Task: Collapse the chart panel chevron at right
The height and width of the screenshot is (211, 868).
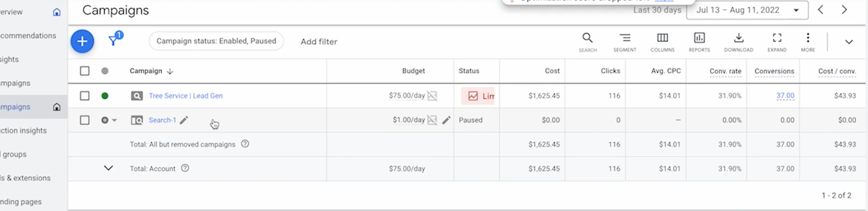Action: click(x=849, y=42)
